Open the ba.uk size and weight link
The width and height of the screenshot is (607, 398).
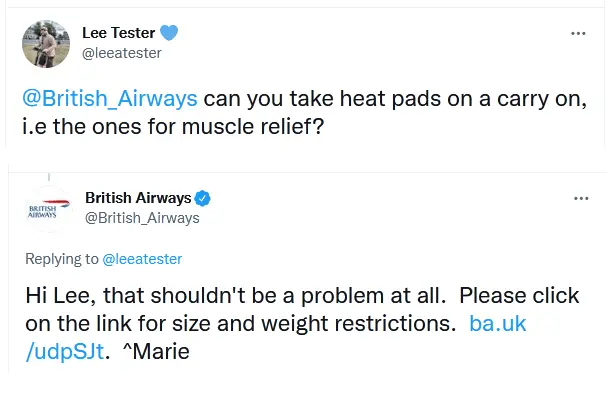(498, 323)
